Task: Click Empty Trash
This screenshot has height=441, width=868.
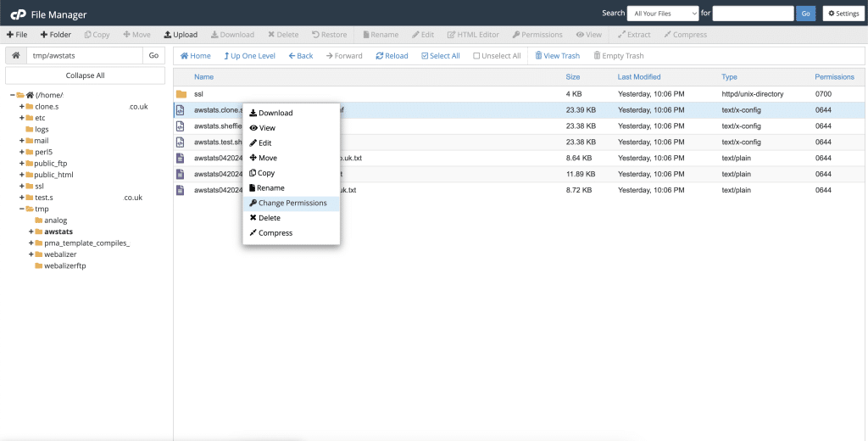Action: pos(619,56)
